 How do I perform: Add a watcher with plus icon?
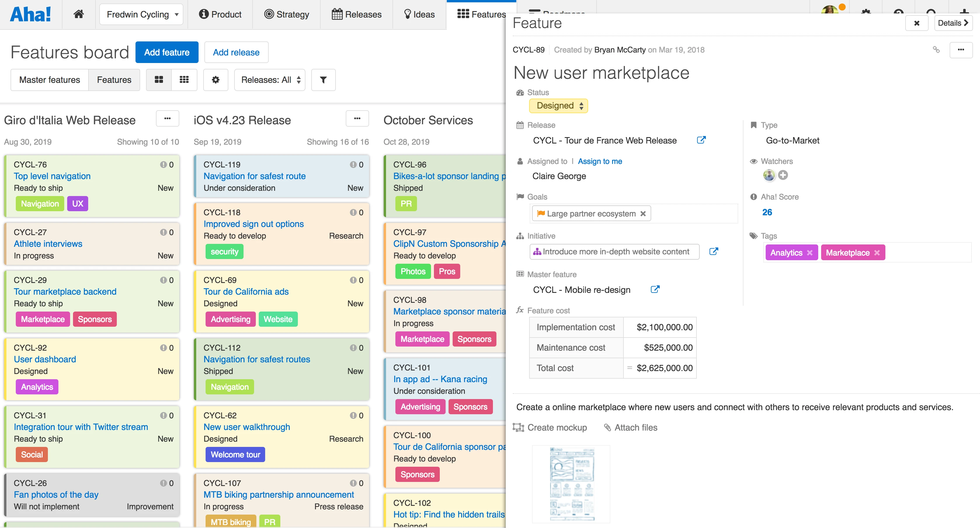[783, 175]
